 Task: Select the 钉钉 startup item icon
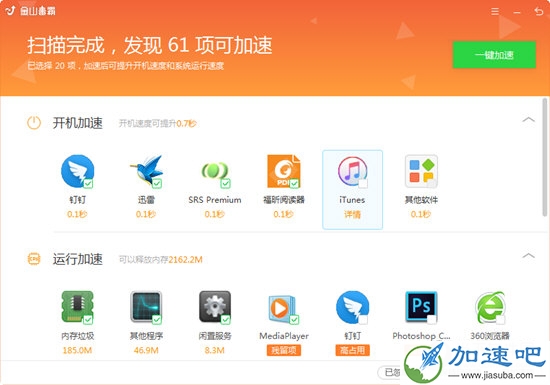pos(77,171)
